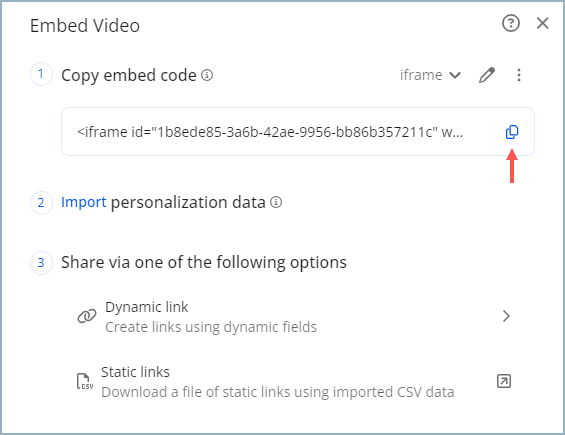Expand Dynamic link with the right chevron
Screen dimensions: 565x435
click(x=506, y=316)
